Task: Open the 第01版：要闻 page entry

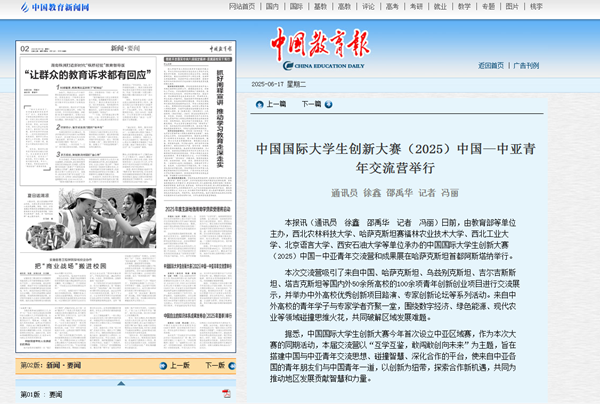Action: [x=41, y=394]
